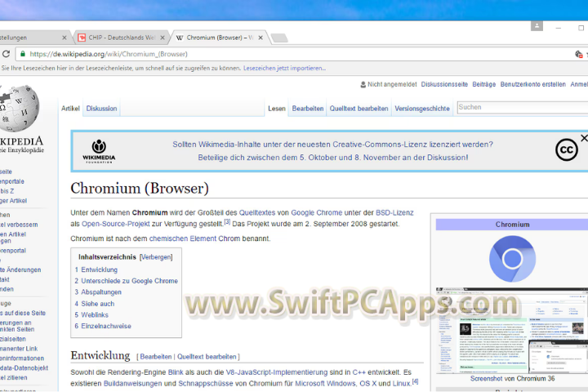Select the Lesen view tab
Viewport: 588px width, 392px height.
point(277,109)
